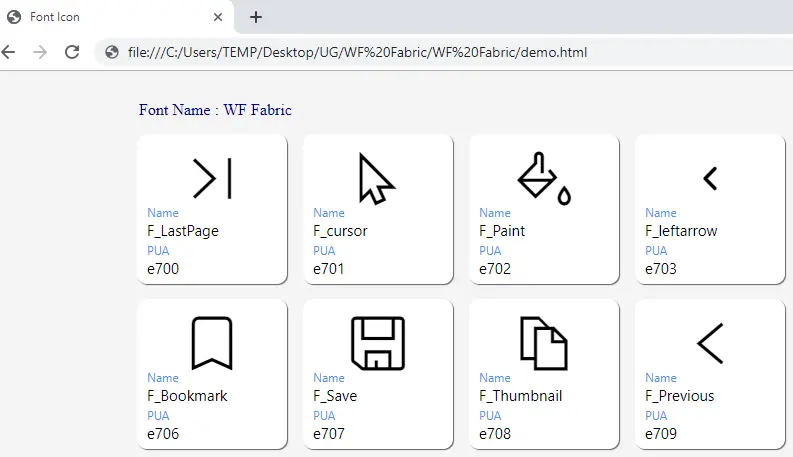Image resolution: width=793 pixels, height=457 pixels.
Task: Click the 'F_Previous' name text
Action: 679,396
